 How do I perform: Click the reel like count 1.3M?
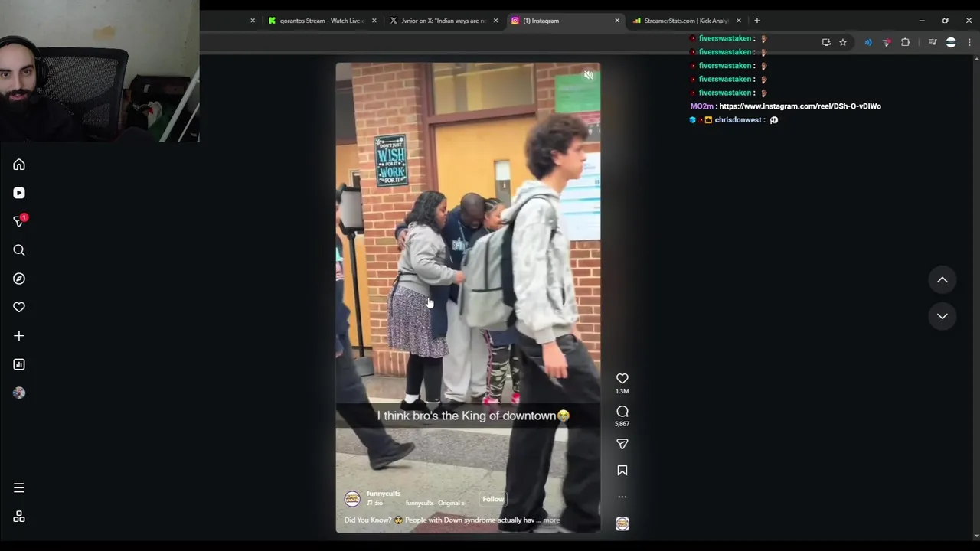coord(622,391)
